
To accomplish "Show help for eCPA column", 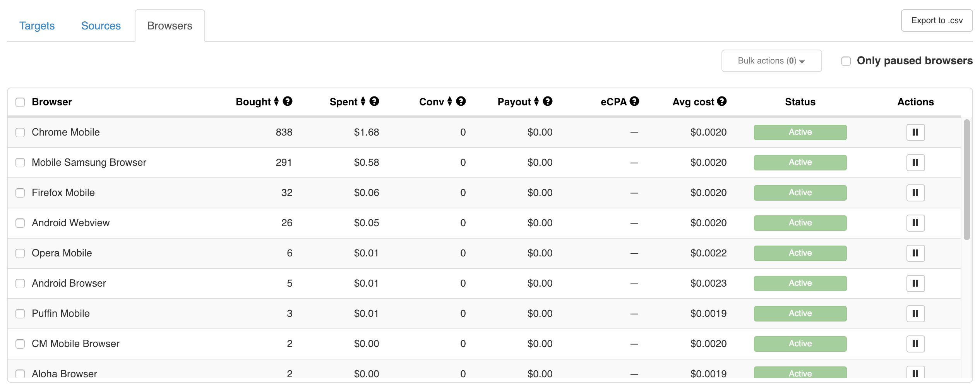I will tap(634, 101).
